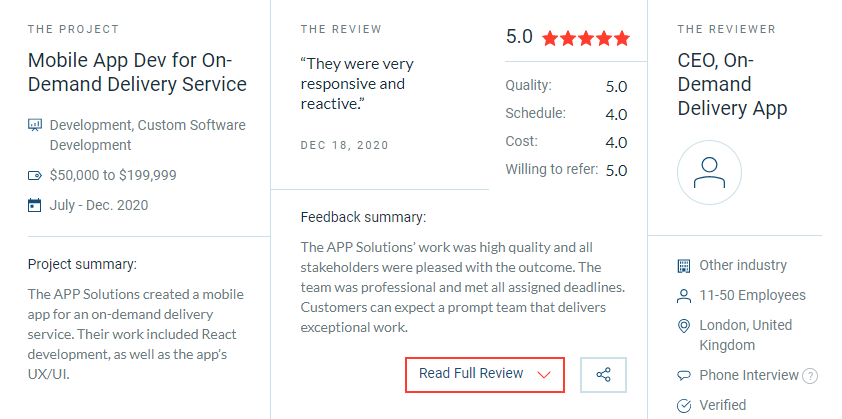Click the person icon beside 11-50 Employees
This screenshot has width=842, height=419.
(684, 295)
